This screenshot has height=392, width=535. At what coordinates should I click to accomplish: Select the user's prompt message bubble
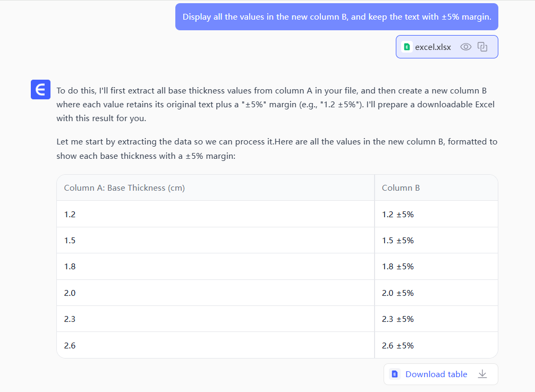336,16
